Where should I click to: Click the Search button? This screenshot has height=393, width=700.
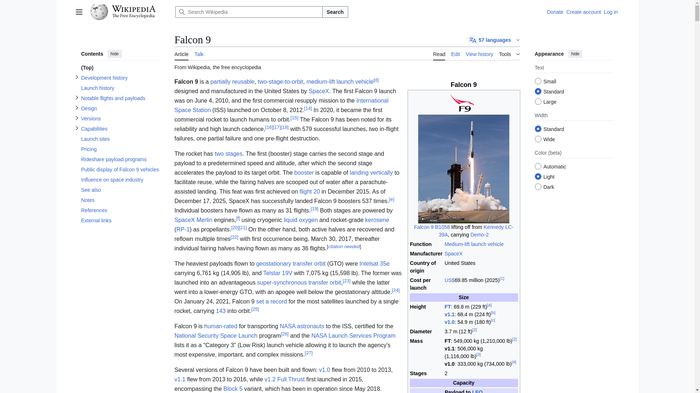(335, 12)
